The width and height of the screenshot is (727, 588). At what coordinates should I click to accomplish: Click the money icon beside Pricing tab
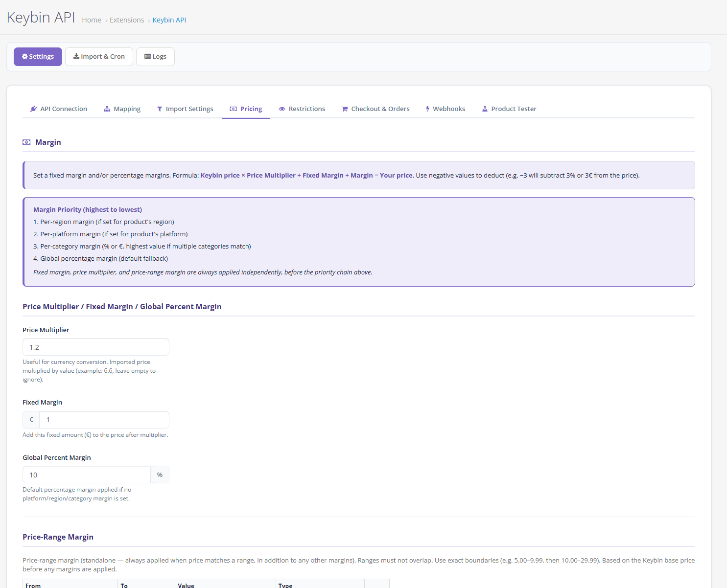[234, 109]
